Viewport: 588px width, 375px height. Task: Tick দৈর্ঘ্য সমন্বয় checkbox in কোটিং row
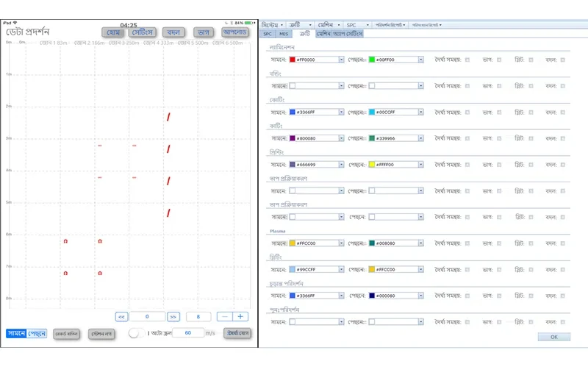coord(467,112)
